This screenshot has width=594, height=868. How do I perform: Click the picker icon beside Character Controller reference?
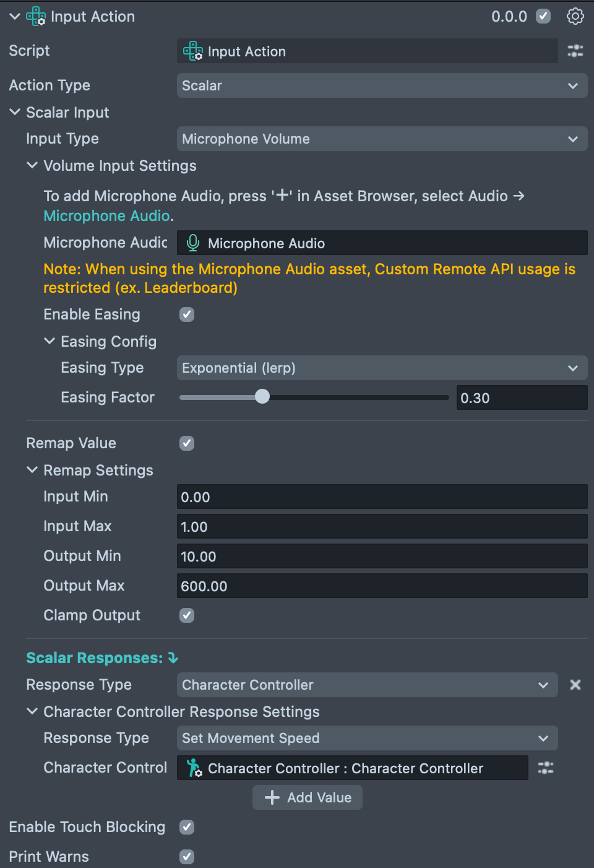545,768
